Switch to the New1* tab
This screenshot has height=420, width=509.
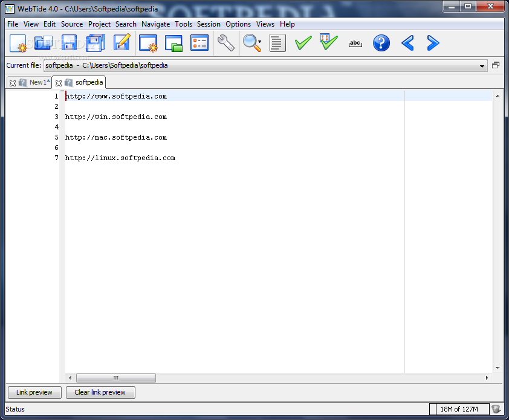[40, 82]
